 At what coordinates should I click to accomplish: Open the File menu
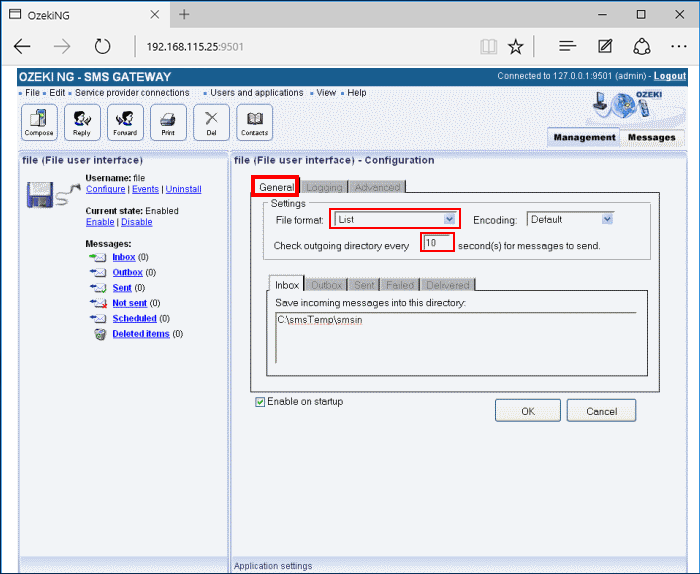(32, 93)
